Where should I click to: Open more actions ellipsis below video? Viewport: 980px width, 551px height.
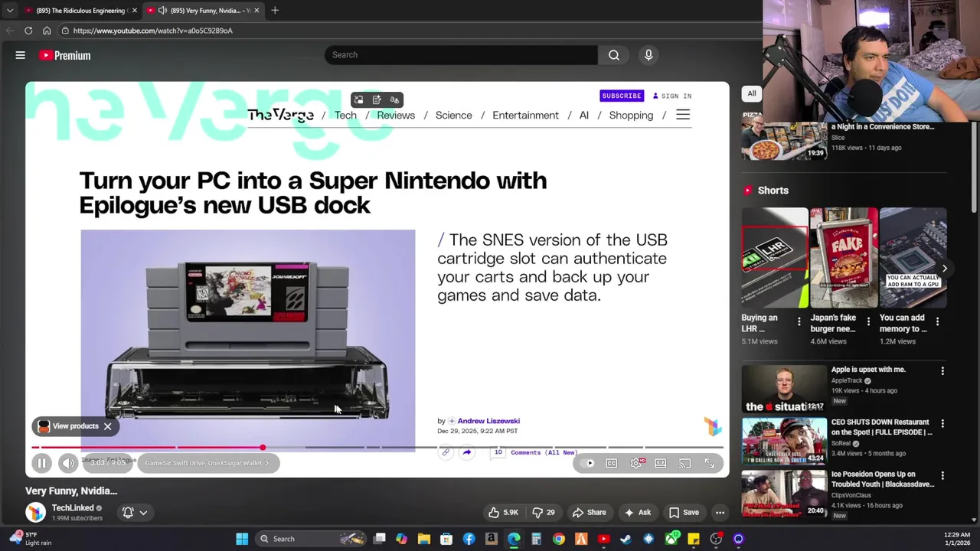pyautogui.click(x=720, y=513)
